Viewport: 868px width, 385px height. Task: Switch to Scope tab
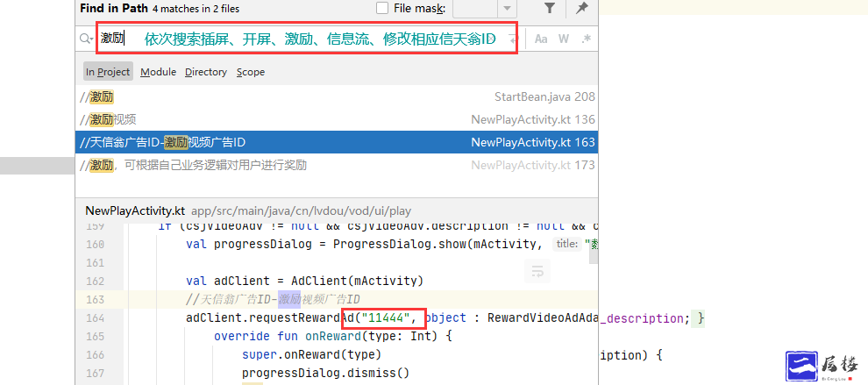pos(251,72)
